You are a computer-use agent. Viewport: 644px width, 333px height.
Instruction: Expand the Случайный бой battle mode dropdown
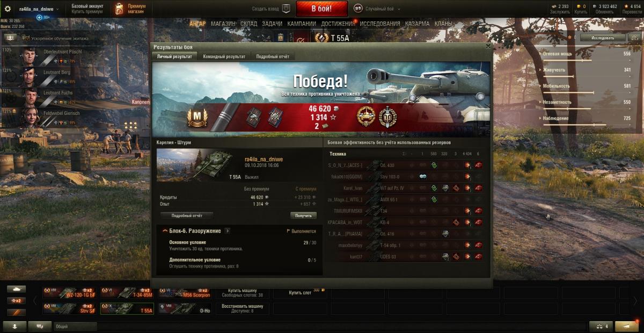click(358, 9)
